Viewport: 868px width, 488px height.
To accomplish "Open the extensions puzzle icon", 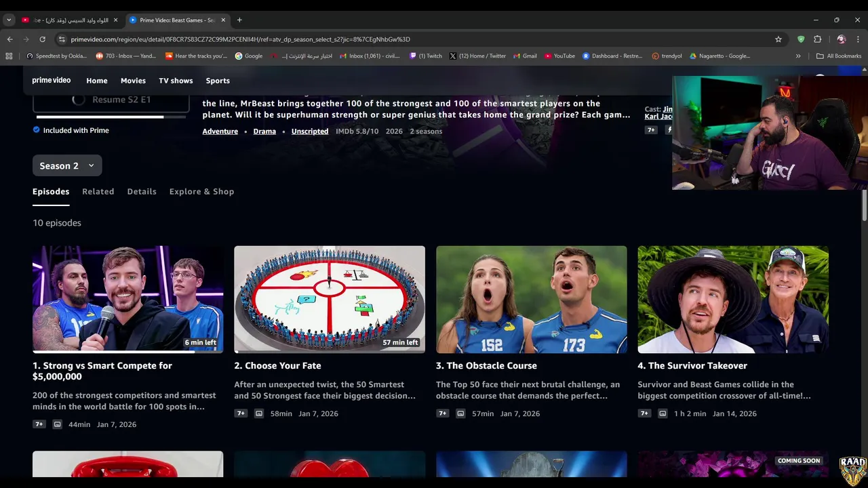I will 817,39.
